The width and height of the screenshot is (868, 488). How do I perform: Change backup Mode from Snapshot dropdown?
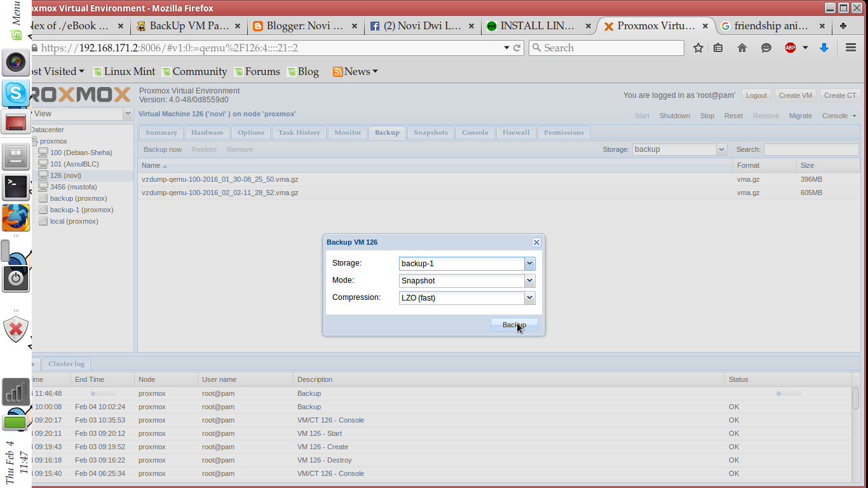tap(529, 280)
